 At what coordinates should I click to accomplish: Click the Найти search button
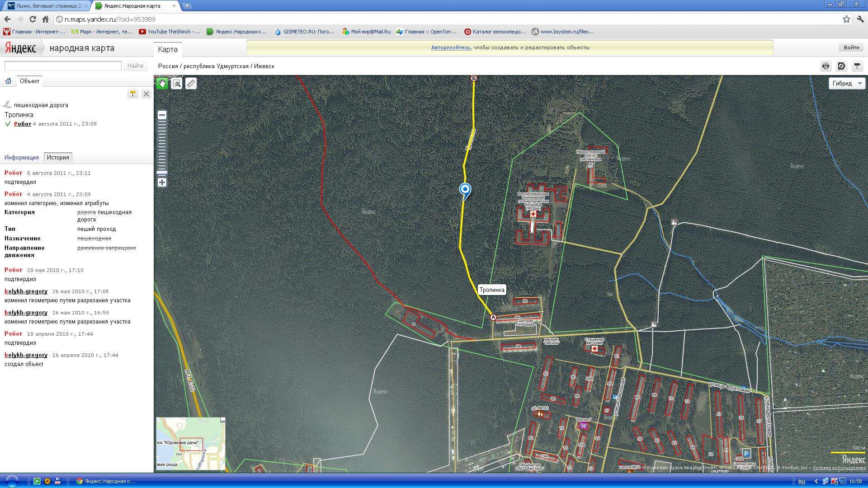[x=135, y=66]
